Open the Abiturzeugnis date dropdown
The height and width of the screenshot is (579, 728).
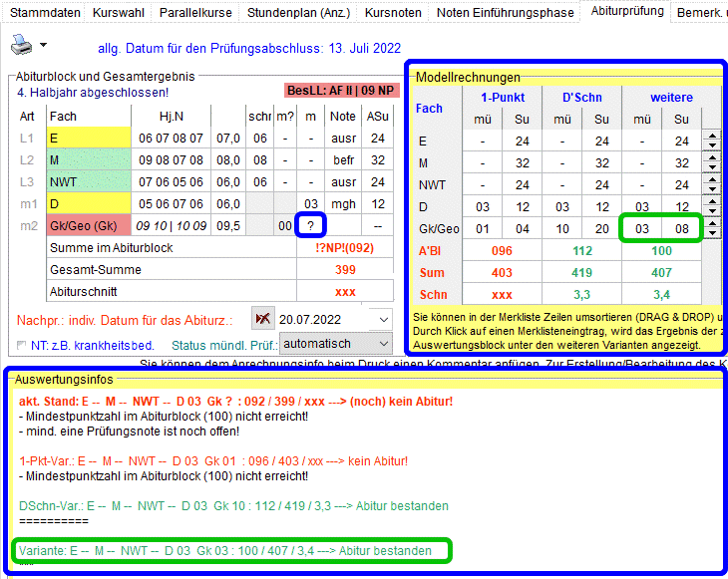click(x=385, y=319)
